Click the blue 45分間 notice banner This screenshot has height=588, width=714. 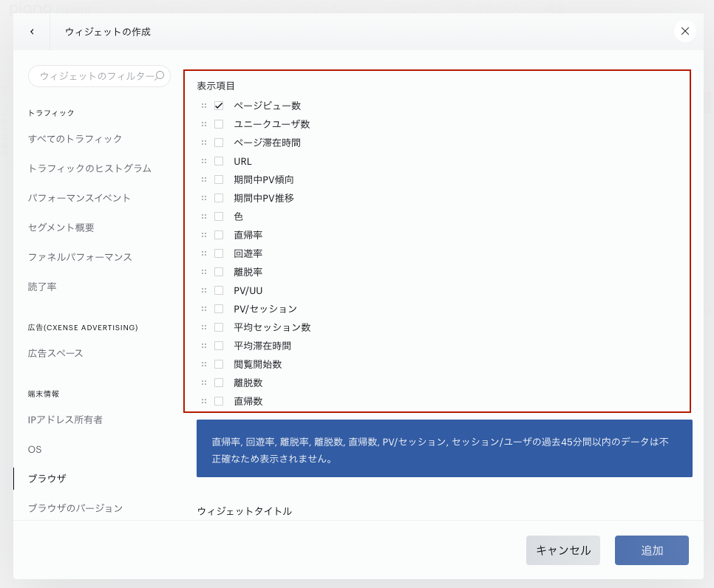tap(444, 448)
